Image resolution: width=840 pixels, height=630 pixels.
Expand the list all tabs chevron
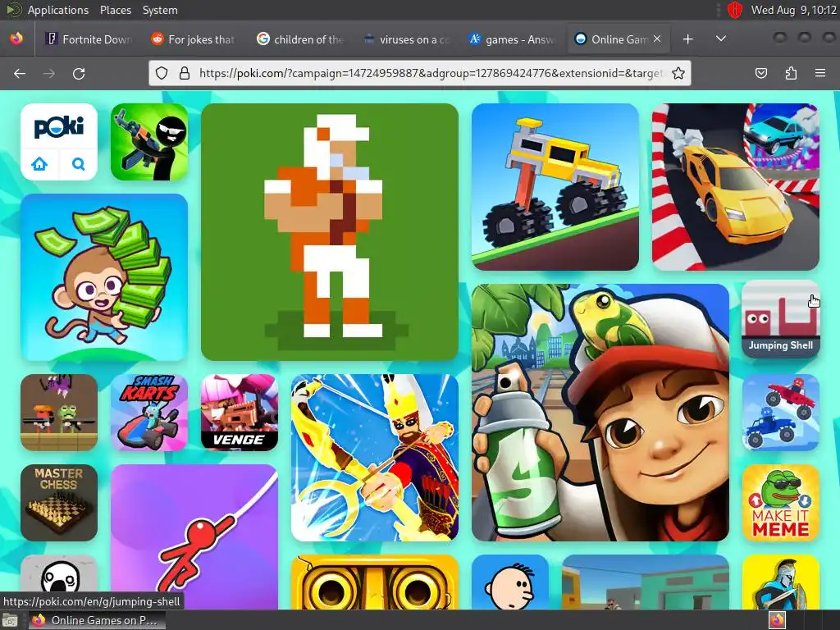(721, 39)
